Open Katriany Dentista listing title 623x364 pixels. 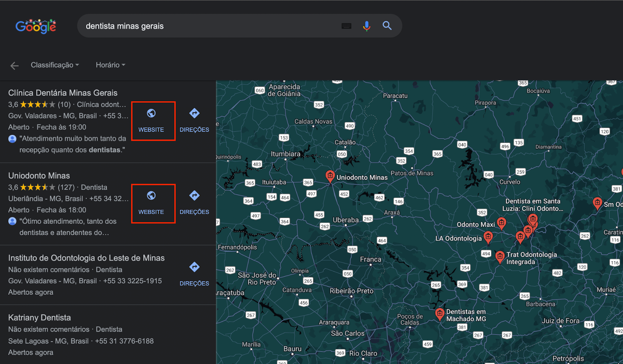[x=39, y=318]
